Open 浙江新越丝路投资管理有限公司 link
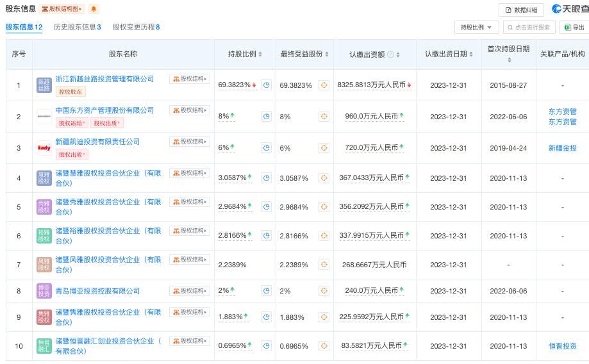This screenshot has width=589, height=364. 104,79
